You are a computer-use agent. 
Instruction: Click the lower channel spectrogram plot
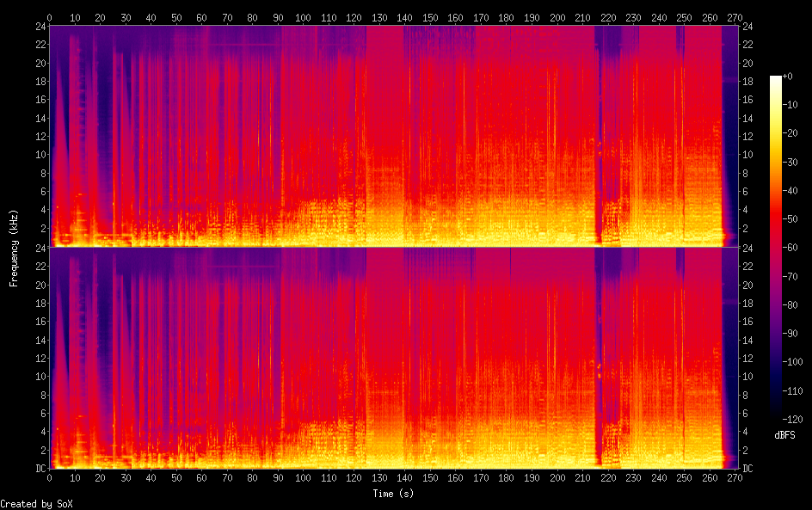click(x=394, y=358)
